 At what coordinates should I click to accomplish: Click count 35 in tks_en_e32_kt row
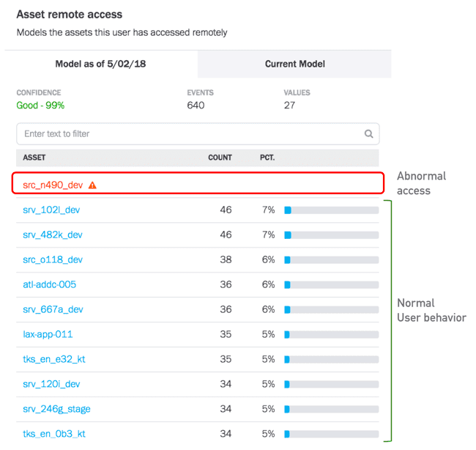pos(226,359)
